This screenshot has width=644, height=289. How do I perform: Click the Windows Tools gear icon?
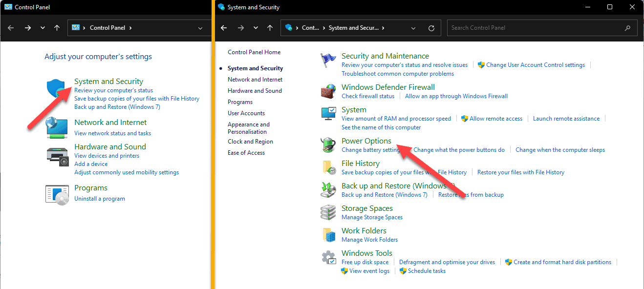click(328, 258)
